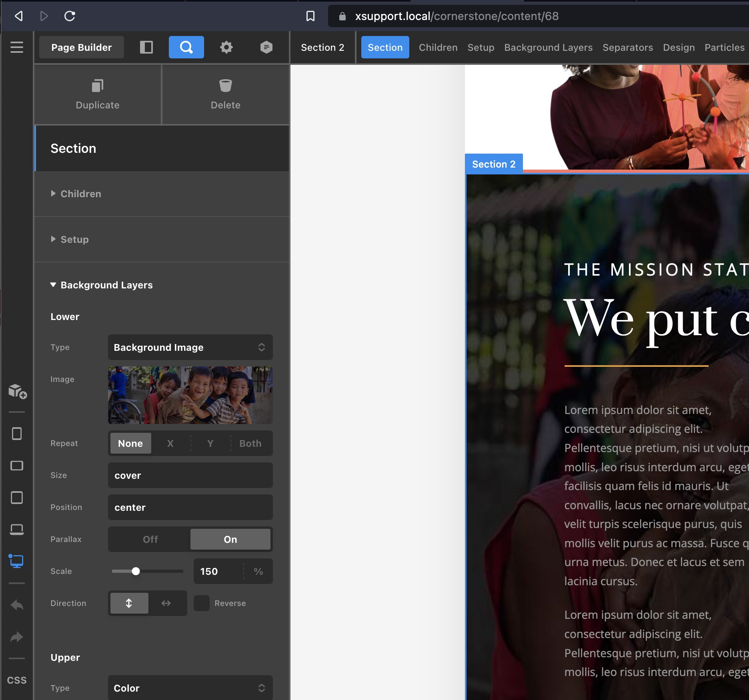
Task: Open the hamburger menu in the sidebar
Action: coord(17,47)
